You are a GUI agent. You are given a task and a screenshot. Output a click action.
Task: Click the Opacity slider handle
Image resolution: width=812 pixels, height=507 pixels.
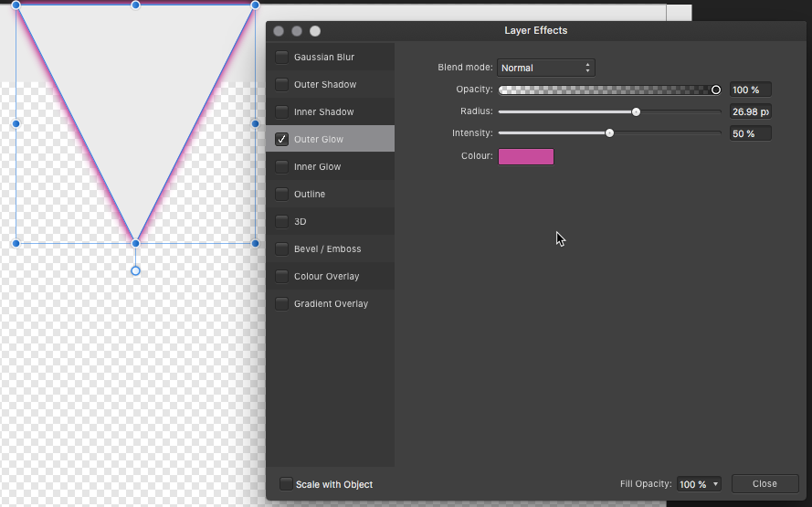click(x=716, y=90)
